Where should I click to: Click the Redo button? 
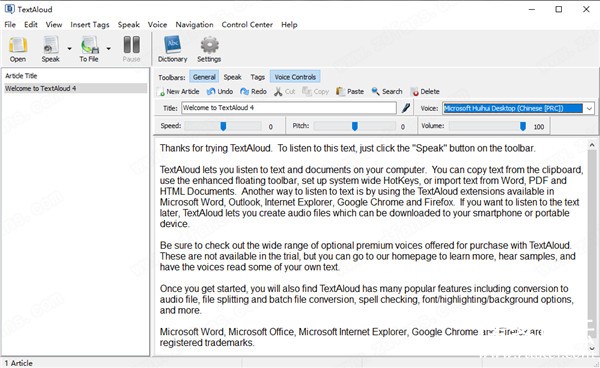[x=253, y=91]
